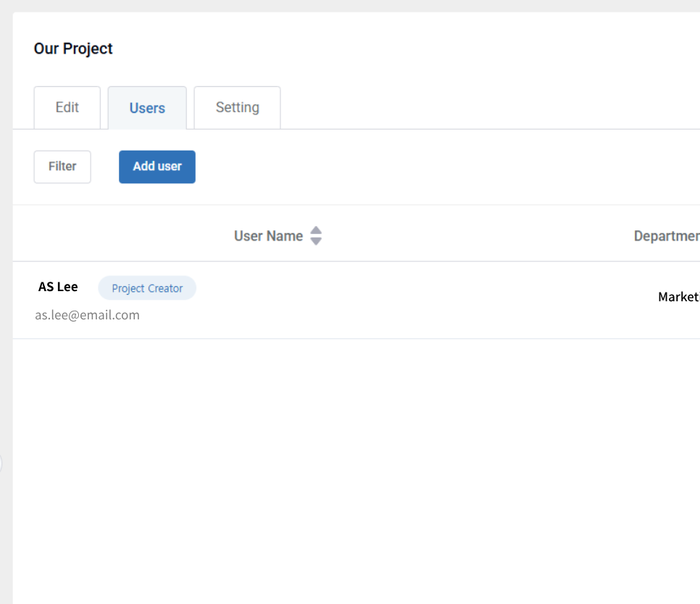Screen dimensions: 700x604
Task: Open the Edit tab
Action: pos(67,108)
